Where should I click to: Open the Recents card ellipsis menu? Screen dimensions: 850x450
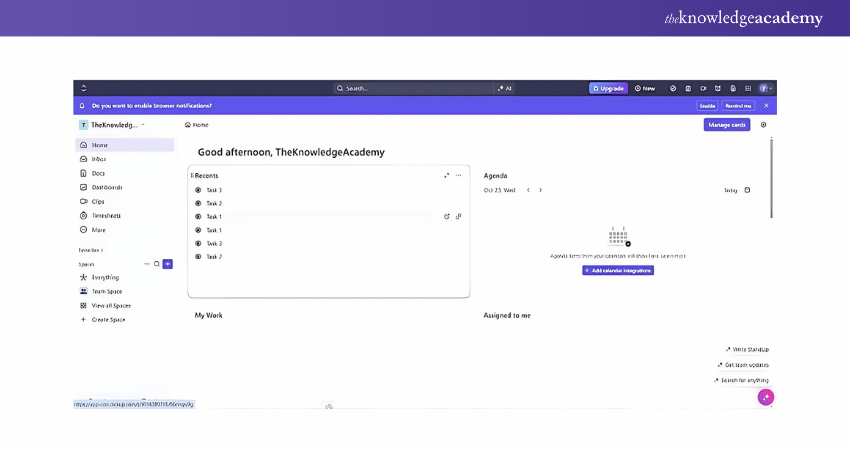pyautogui.click(x=459, y=175)
